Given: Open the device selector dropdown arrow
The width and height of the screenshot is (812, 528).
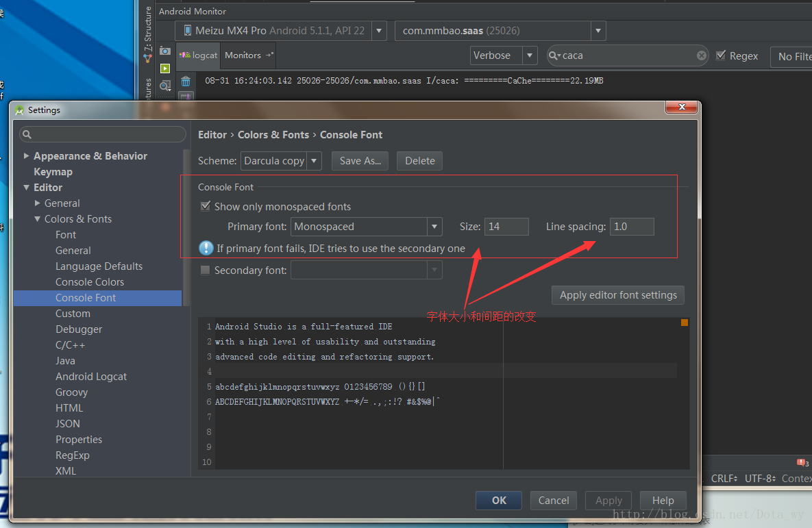Looking at the screenshot, I should coord(379,31).
